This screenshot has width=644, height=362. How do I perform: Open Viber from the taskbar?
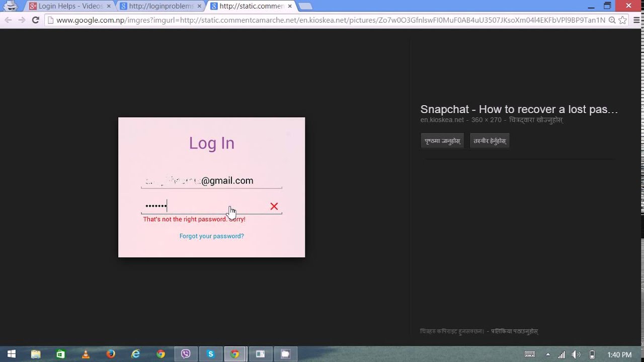(x=186, y=354)
